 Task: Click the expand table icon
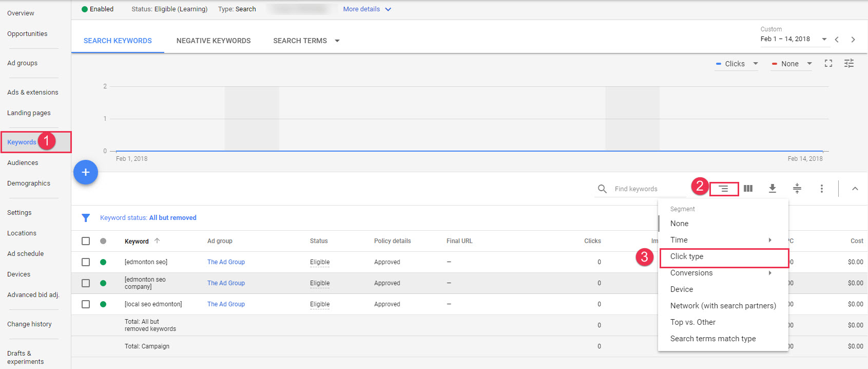click(x=797, y=189)
